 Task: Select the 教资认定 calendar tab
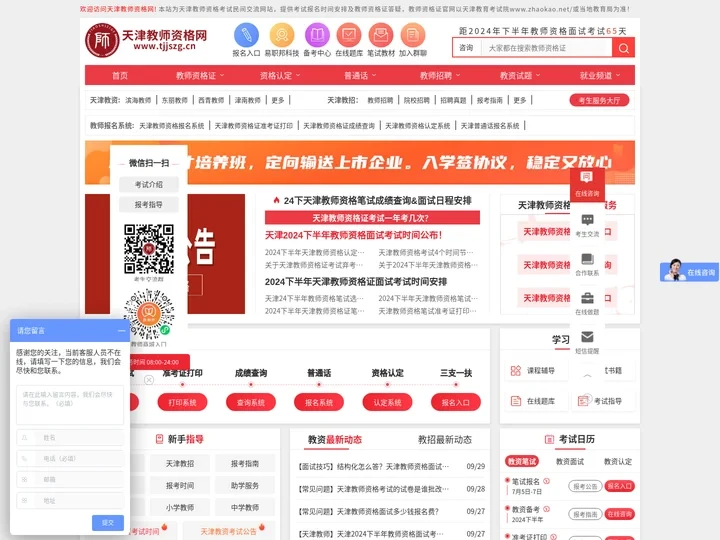618,461
